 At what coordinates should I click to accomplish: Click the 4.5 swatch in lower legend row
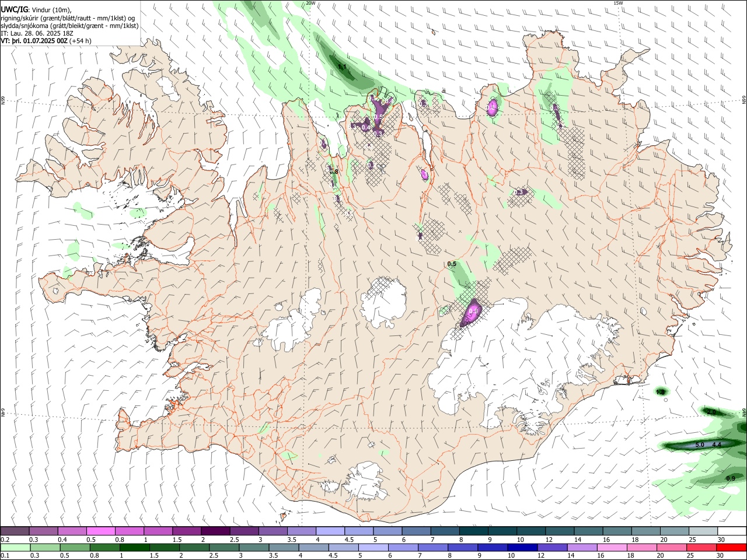pos(343,547)
